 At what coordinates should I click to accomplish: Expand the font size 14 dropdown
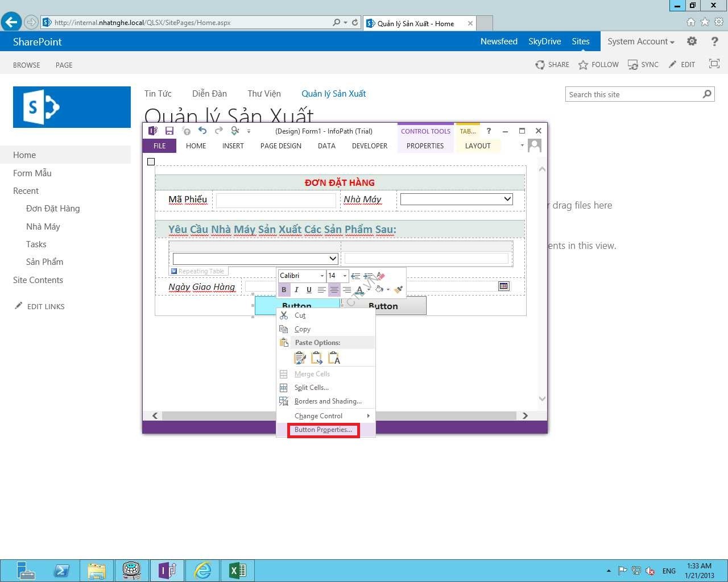click(345, 276)
